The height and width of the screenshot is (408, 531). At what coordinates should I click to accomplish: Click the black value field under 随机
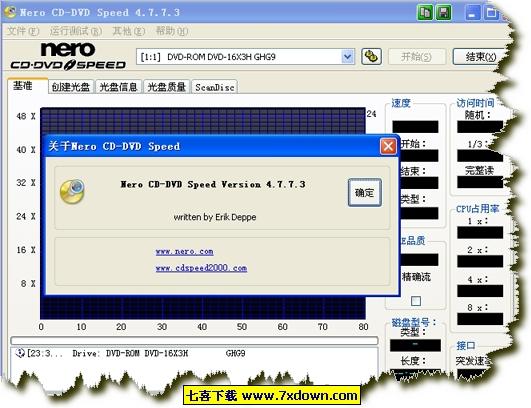[480, 127]
